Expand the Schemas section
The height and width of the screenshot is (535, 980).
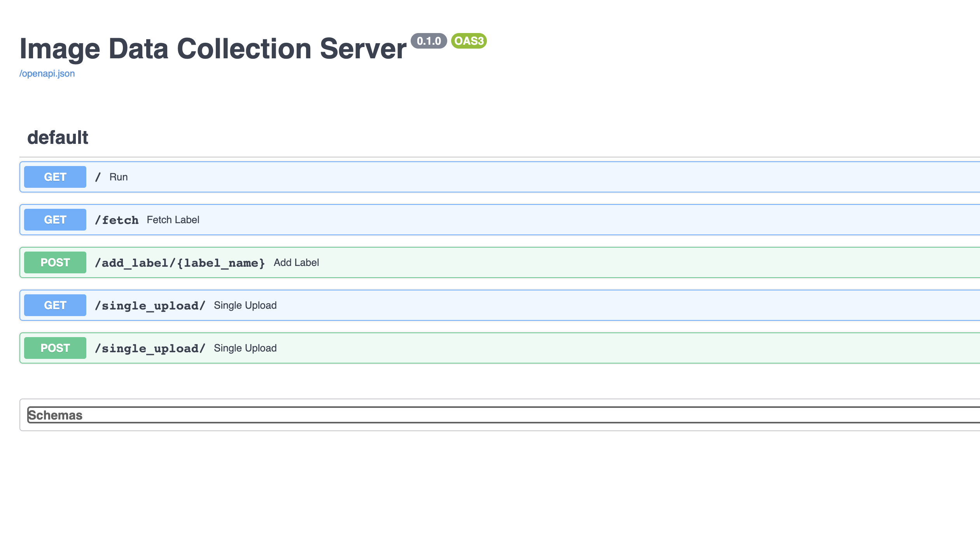(55, 415)
